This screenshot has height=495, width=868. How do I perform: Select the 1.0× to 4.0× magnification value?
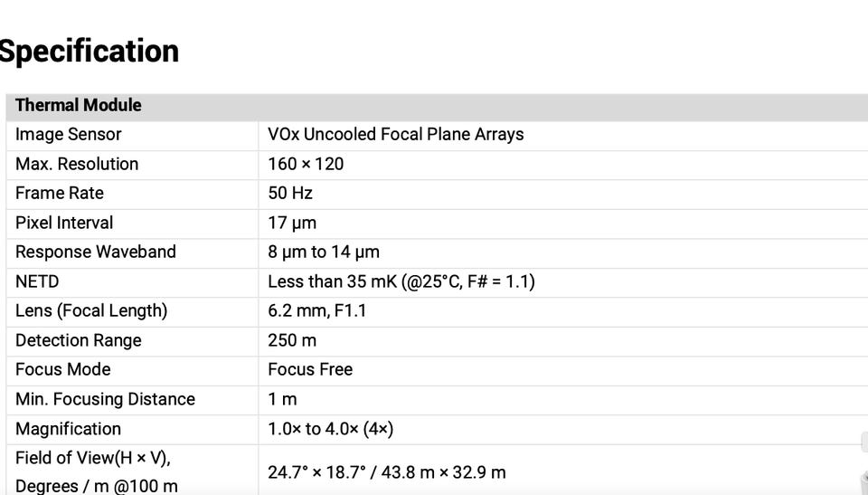click(330, 429)
